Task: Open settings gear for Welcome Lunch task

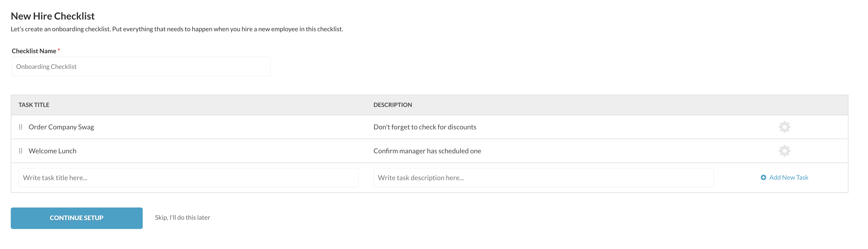Action: click(x=784, y=151)
